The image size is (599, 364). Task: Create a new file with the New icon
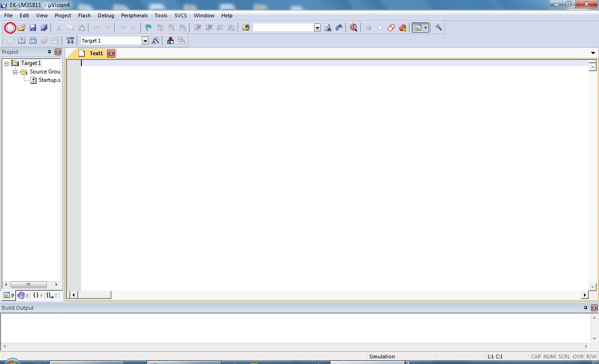tap(10, 28)
